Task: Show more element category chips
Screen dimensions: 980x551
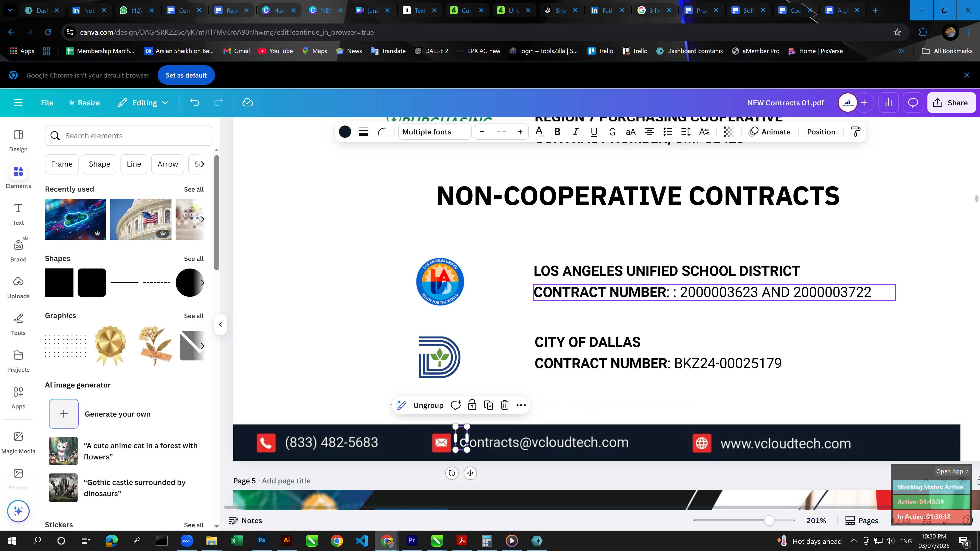Action: [x=202, y=164]
